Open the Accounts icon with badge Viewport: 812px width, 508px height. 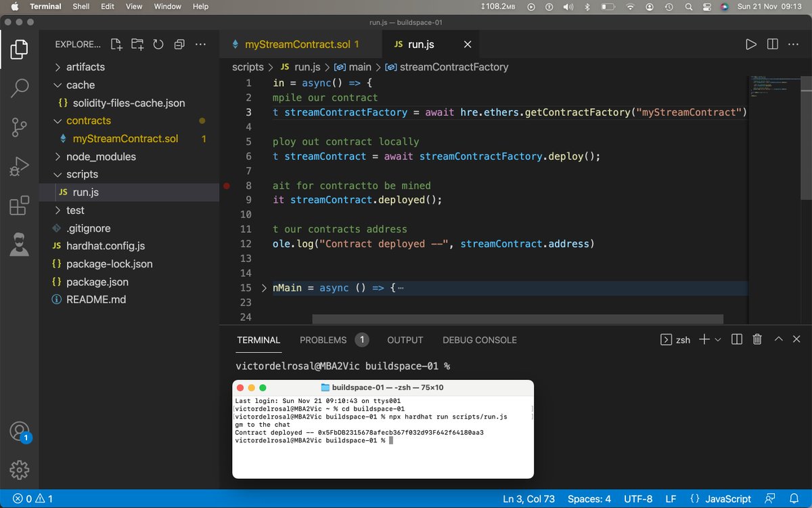coord(20,431)
